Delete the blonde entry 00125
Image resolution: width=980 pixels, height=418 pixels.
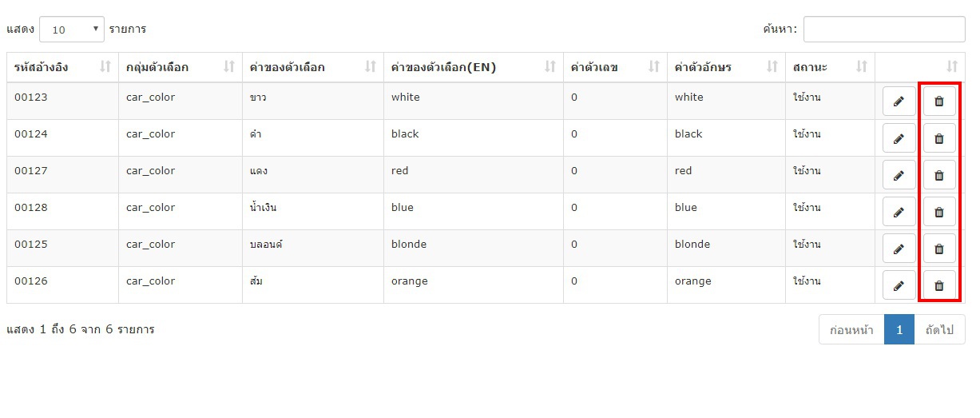939,249
